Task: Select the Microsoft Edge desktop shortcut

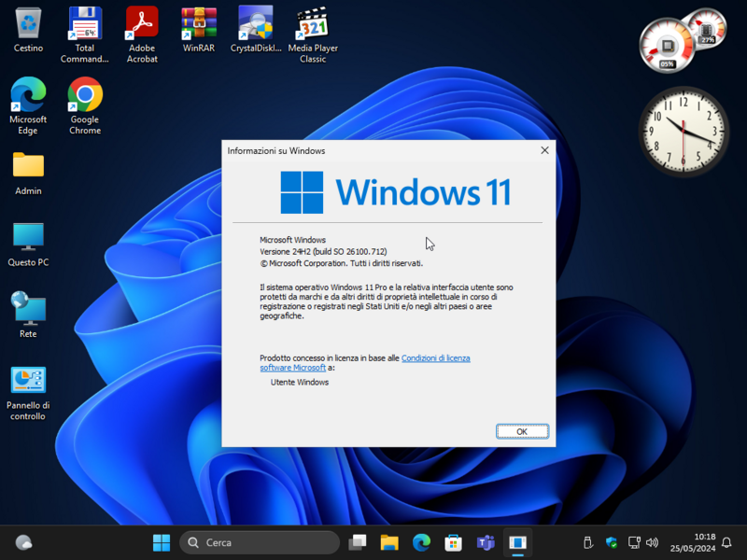Action: coord(28,106)
